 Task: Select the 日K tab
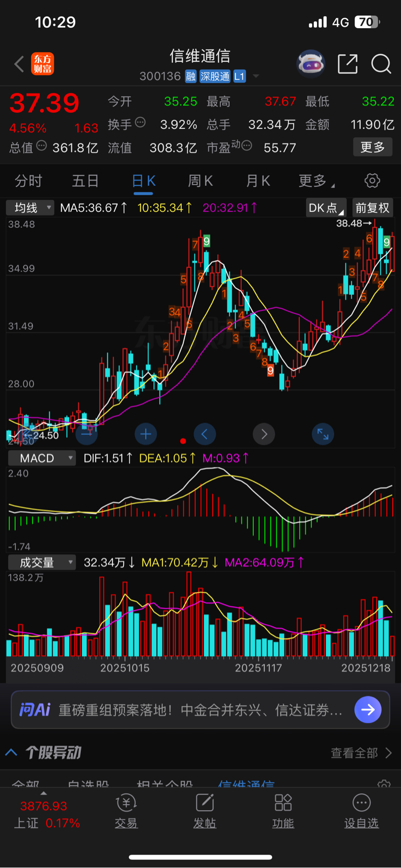point(144,181)
